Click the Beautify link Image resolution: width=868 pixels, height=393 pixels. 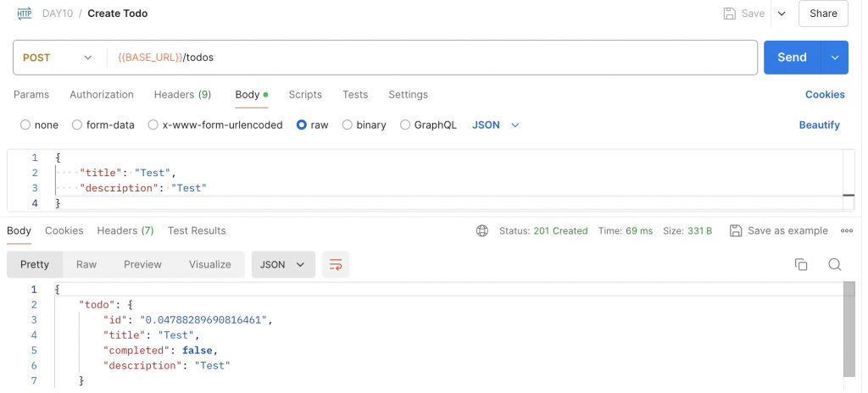click(820, 125)
